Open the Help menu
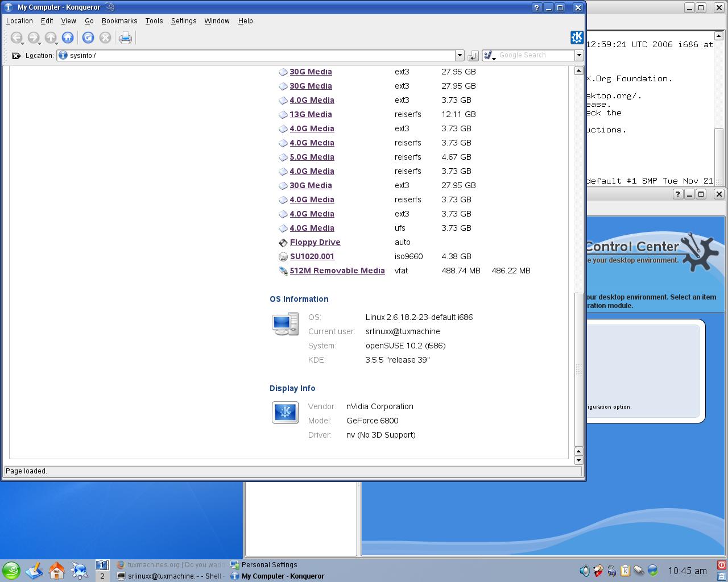The width and height of the screenshot is (728, 582). click(x=246, y=21)
